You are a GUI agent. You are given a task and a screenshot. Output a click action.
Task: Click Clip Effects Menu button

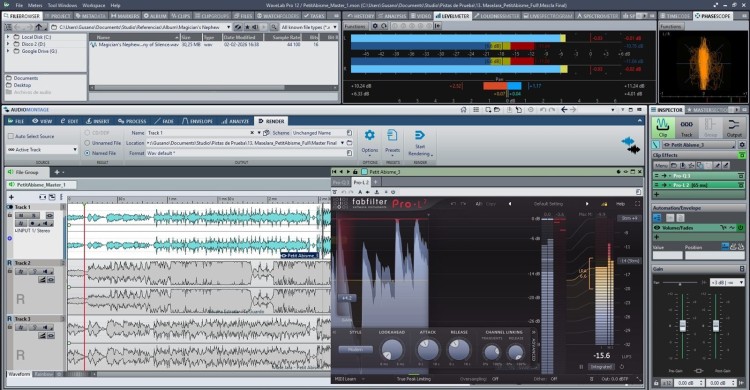point(661,165)
